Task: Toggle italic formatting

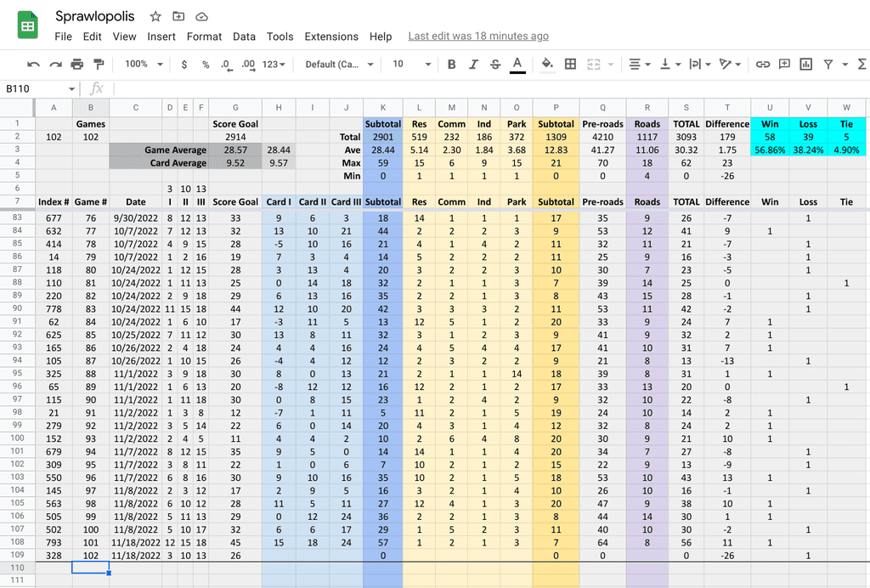Action: click(x=472, y=64)
